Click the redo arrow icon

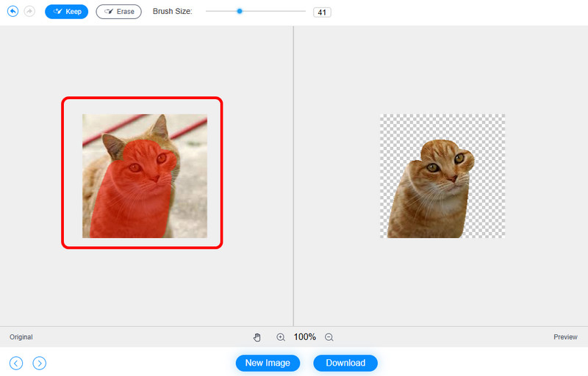point(29,12)
